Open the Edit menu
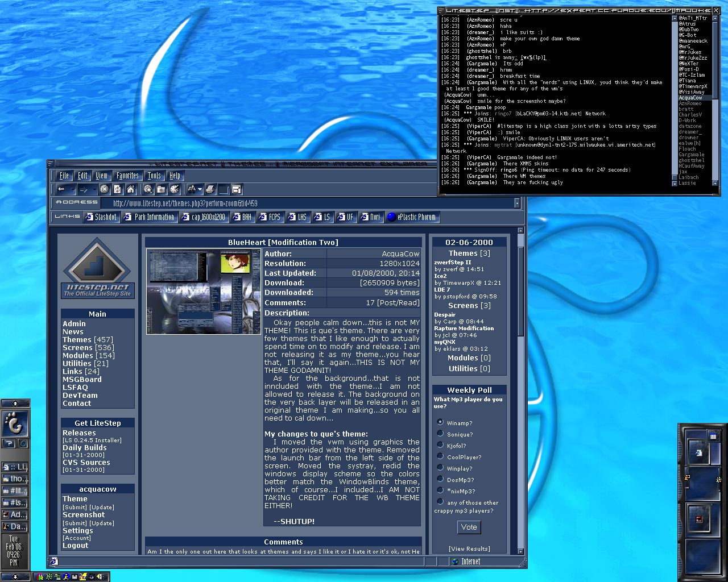The image size is (728, 582). point(83,176)
